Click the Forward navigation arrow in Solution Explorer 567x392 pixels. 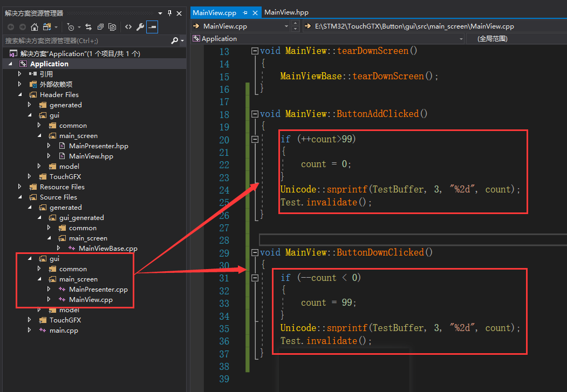pyautogui.click(x=23, y=27)
